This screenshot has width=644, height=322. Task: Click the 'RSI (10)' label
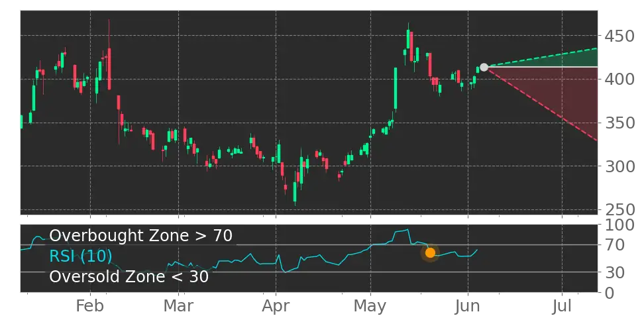(81, 256)
